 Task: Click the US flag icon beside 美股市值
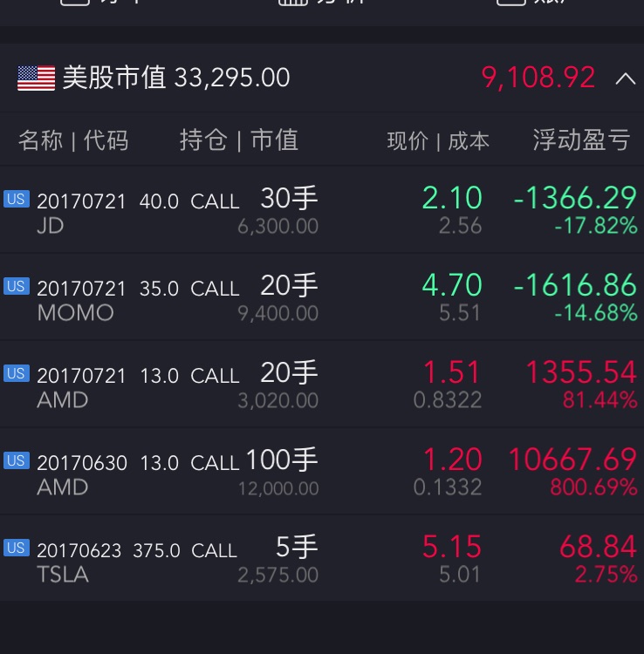click(x=36, y=78)
